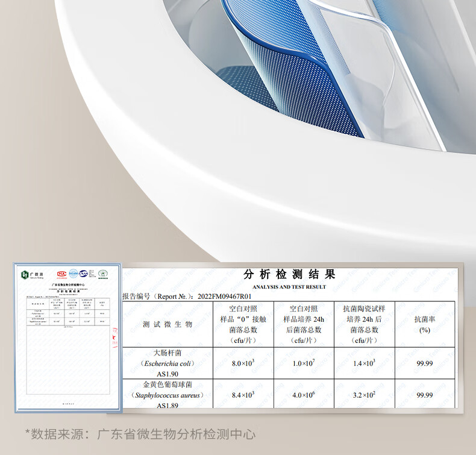Click the 抗菌率 (%) column header
The image size is (476, 455).
click(424, 324)
